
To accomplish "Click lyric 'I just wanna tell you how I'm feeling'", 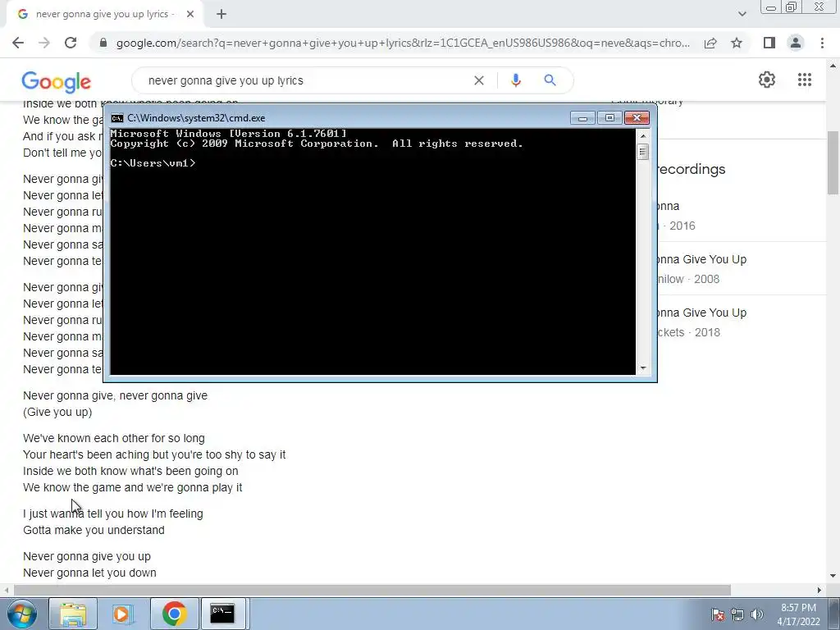I will pyautogui.click(x=113, y=514).
